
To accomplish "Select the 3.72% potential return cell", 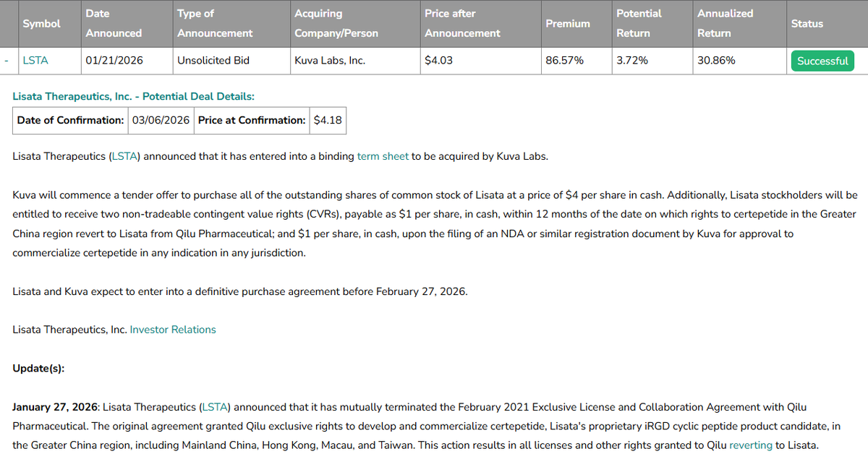I will click(652, 61).
